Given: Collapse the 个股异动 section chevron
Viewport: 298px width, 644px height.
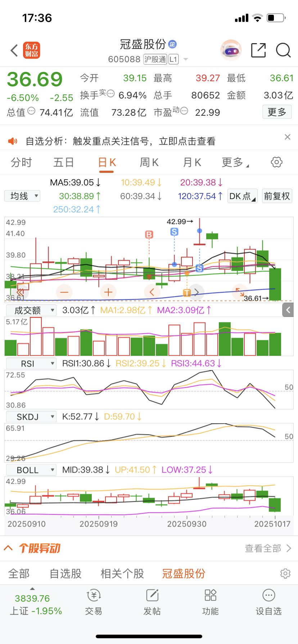Looking at the screenshot, I should point(8,548).
